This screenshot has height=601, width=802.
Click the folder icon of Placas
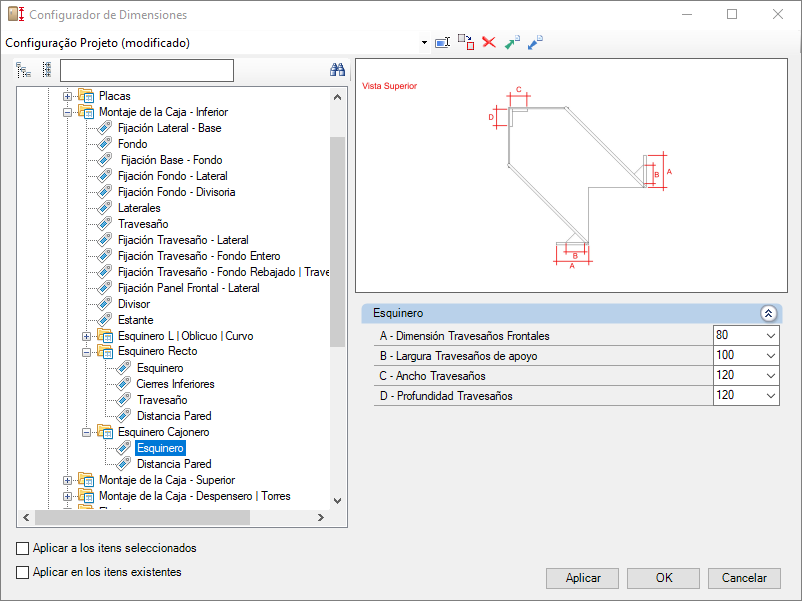point(86,96)
